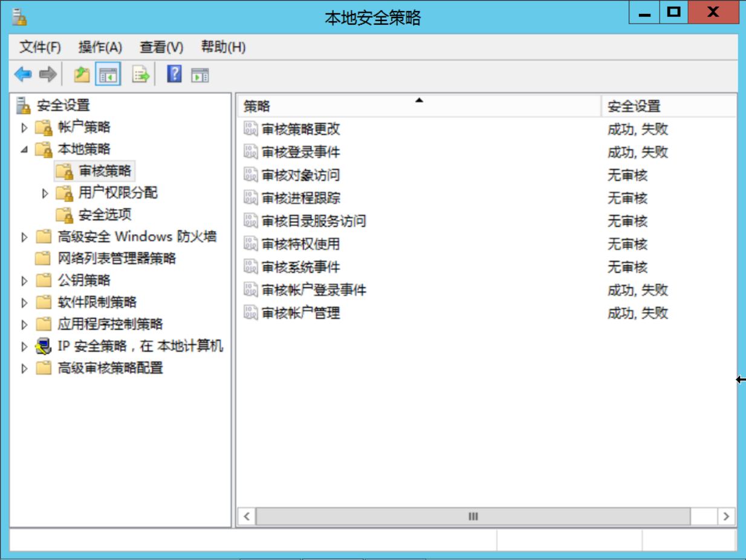
Task: Collapse the 本地策略 tree node arrow
Action: click(x=24, y=149)
